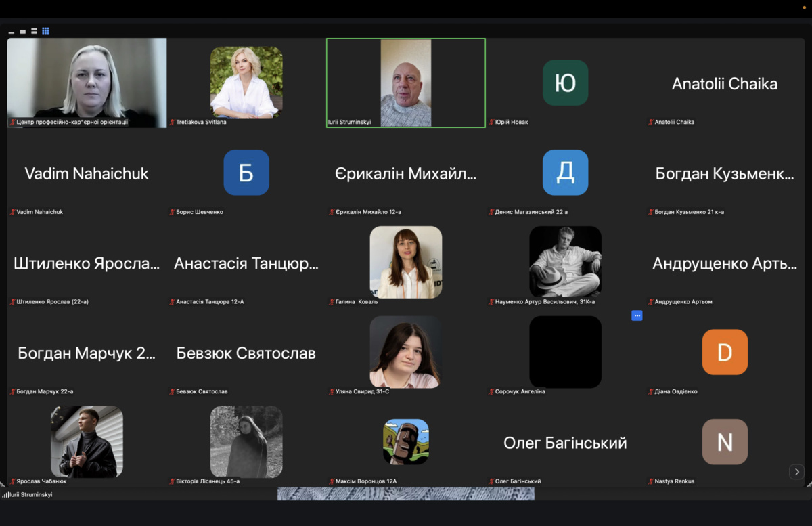812x526 pixels.
Task: Select the two-row stacked view layout icon
Action: pos(34,31)
